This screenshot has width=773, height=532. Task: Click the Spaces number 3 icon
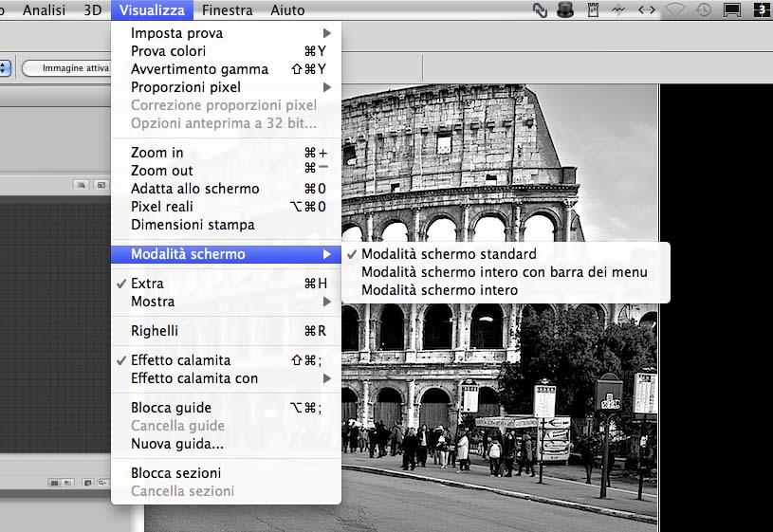click(762, 9)
